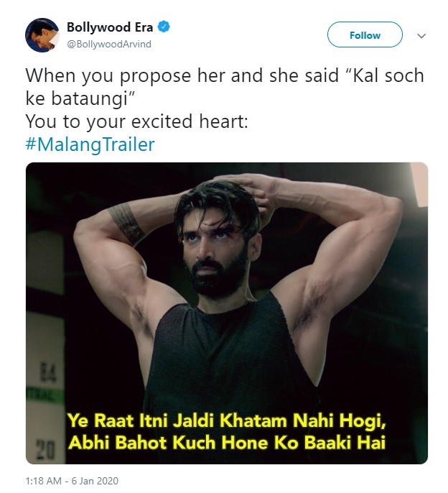Open the #MalangTrailer hashtag
Image resolution: width=448 pixels, height=493 pixels.
point(90,144)
